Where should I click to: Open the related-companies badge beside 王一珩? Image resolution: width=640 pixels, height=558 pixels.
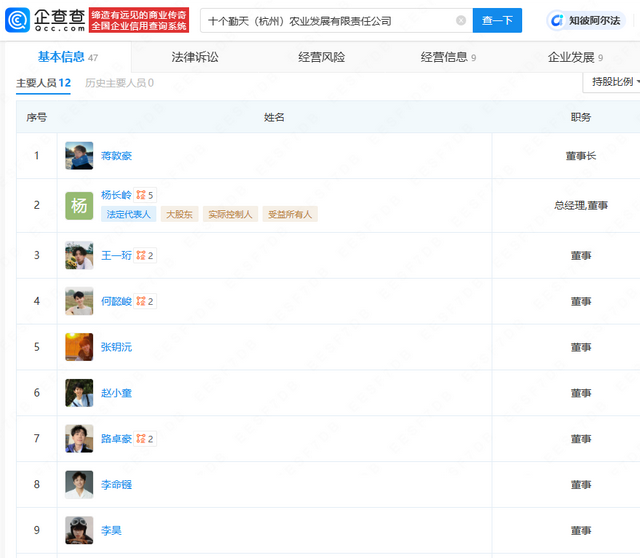(x=146, y=256)
